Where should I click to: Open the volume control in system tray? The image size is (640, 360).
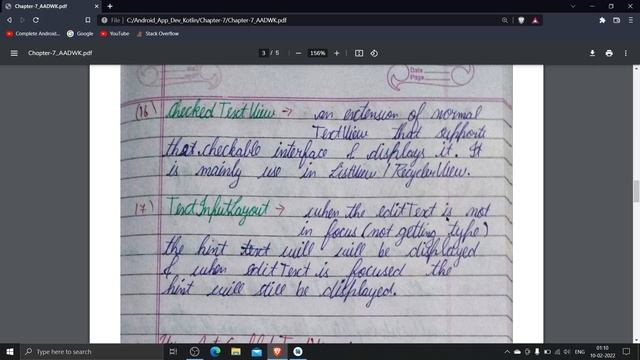click(x=567, y=351)
